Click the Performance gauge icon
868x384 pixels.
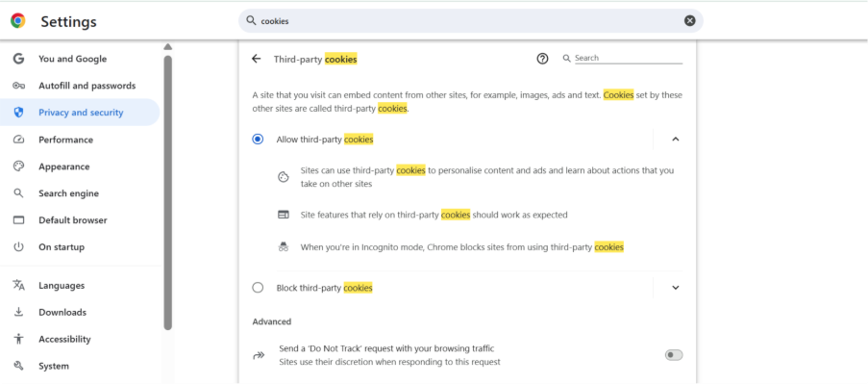19,140
